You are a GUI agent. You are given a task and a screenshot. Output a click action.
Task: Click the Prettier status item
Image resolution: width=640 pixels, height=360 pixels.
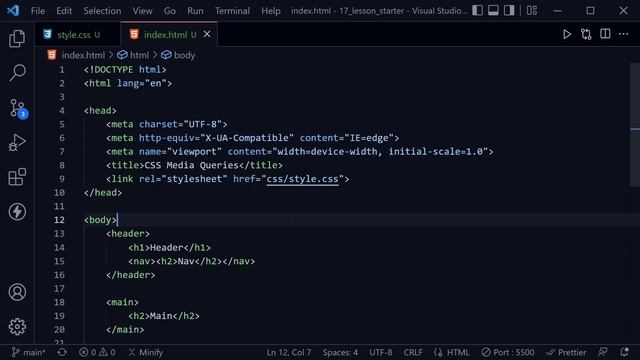pyautogui.click(x=566, y=352)
